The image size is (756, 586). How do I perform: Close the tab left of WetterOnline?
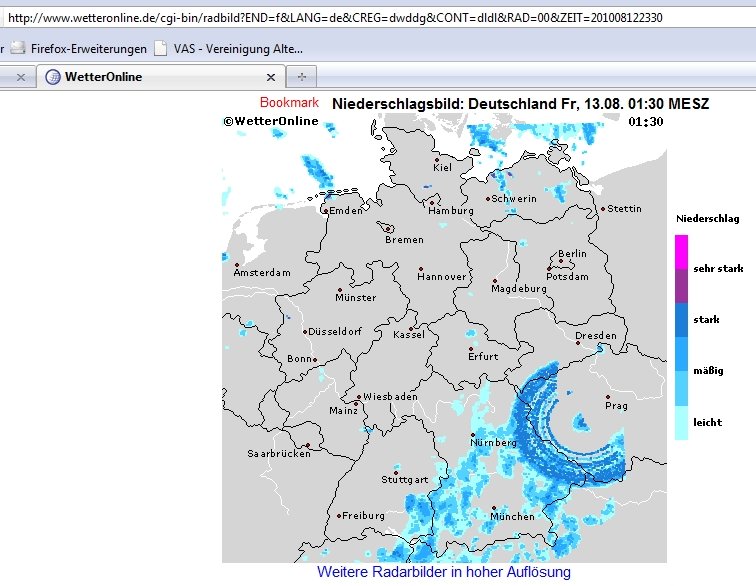[20, 77]
